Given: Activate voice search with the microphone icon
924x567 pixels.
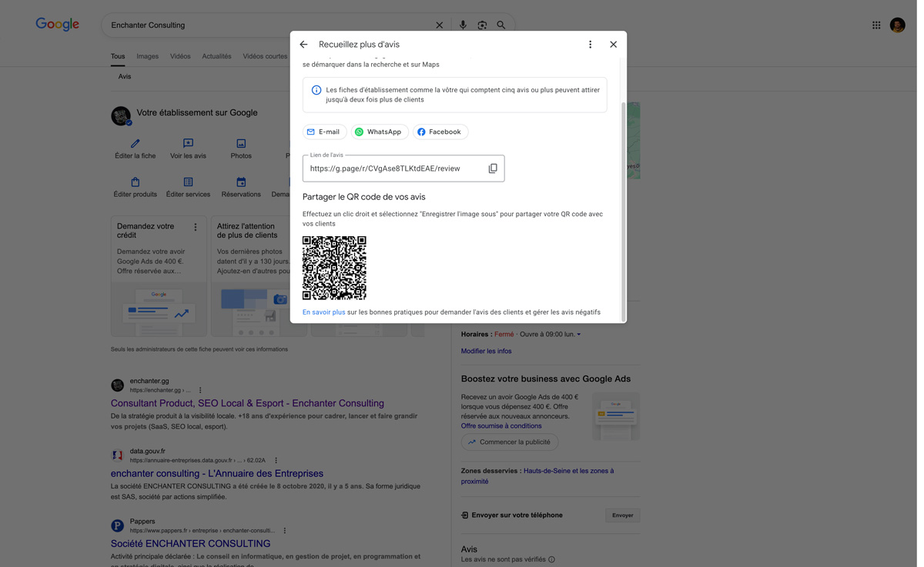Looking at the screenshot, I should (462, 25).
